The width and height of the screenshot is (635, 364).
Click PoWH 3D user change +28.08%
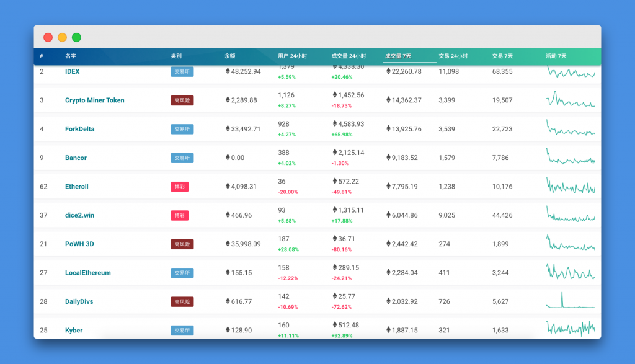coord(288,249)
